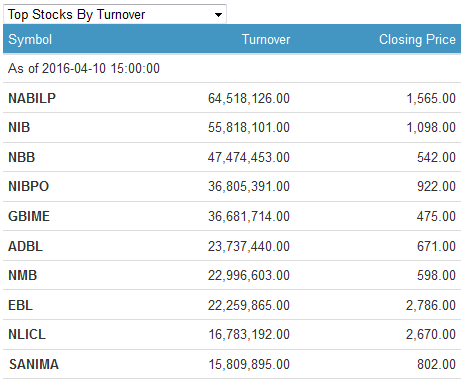This screenshot has height=380, width=463.
Task: Click the As of 2016-04-10 date row
Action: [232, 68]
